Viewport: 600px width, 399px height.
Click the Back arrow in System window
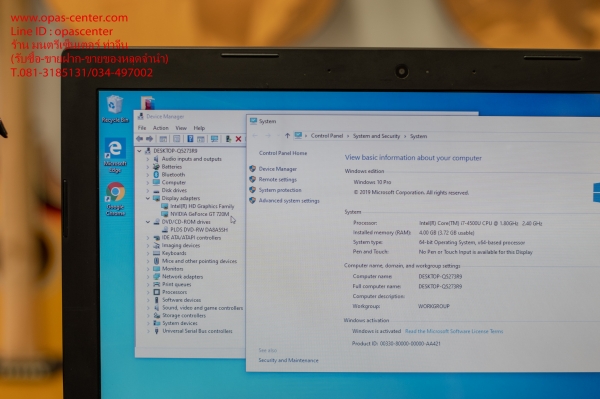(x=255, y=136)
